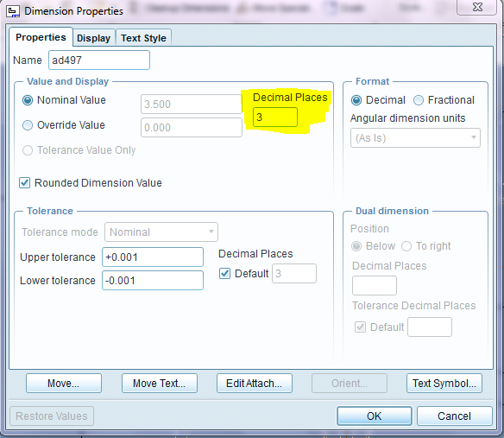
Task: Click the Dual dimension group label
Action: pyautogui.click(x=392, y=211)
